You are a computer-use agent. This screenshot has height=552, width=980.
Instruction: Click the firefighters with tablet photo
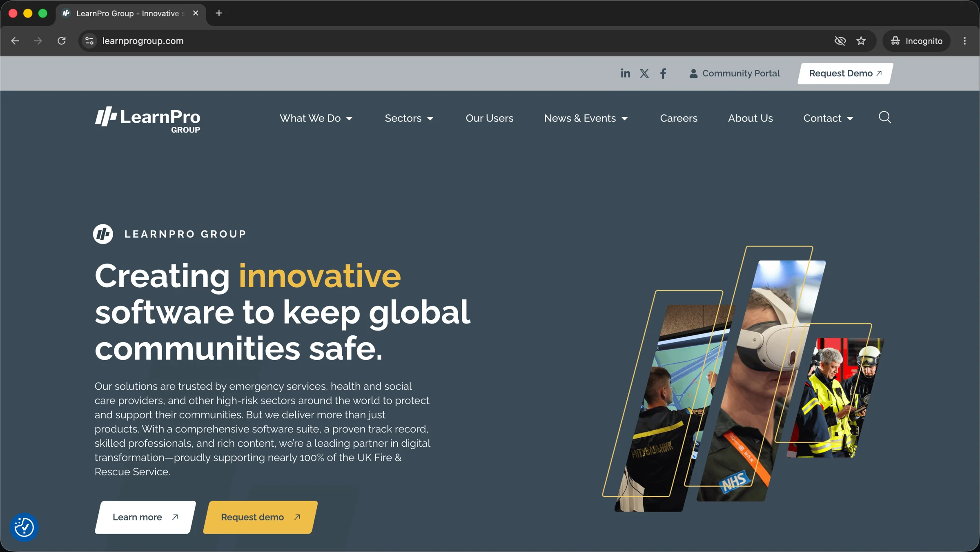click(835, 397)
